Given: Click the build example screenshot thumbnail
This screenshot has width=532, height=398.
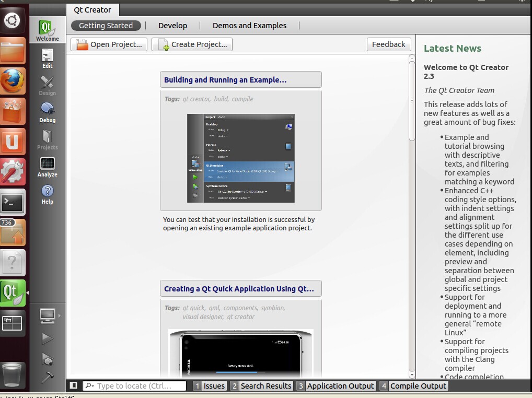Looking at the screenshot, I should [241, 158].
